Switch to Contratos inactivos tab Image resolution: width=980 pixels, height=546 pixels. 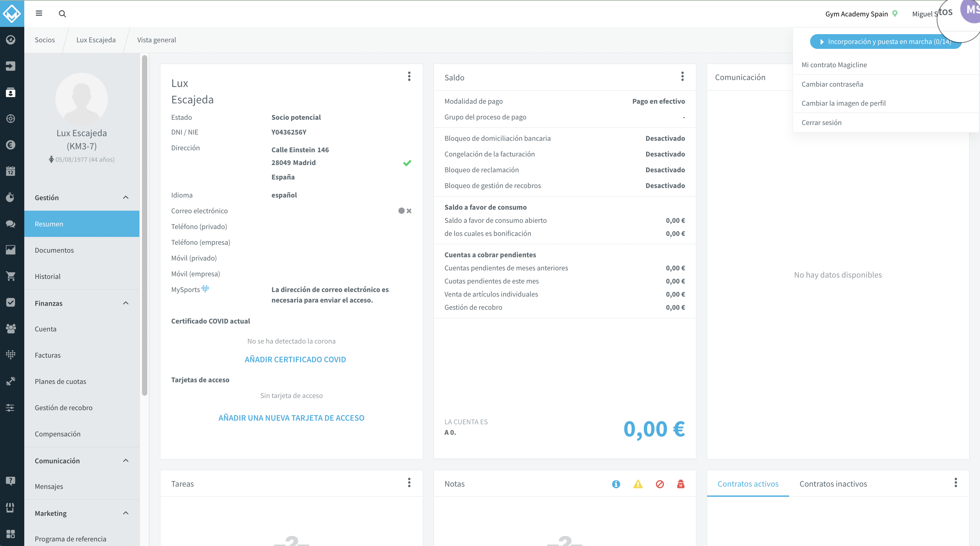[833, 484]
